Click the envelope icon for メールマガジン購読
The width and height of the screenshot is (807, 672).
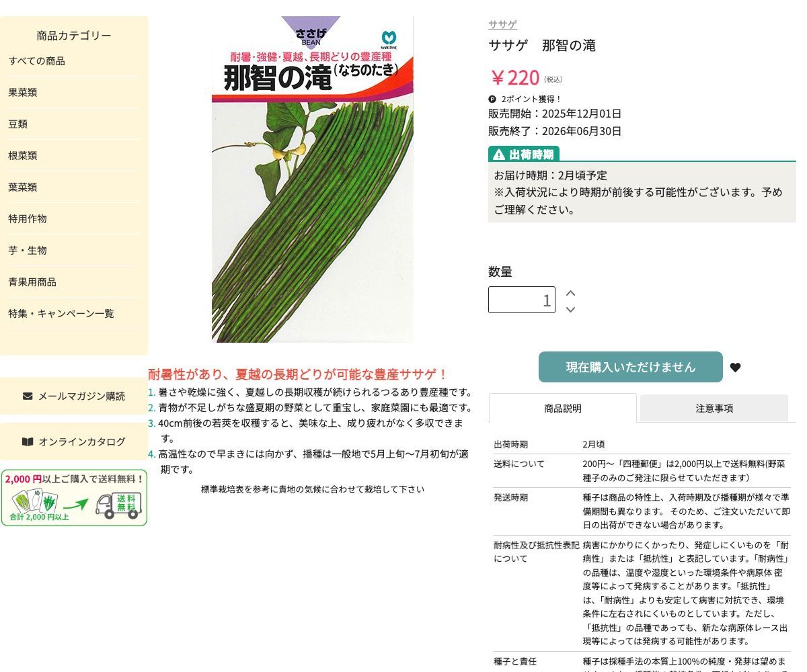[x=26, y=396]
